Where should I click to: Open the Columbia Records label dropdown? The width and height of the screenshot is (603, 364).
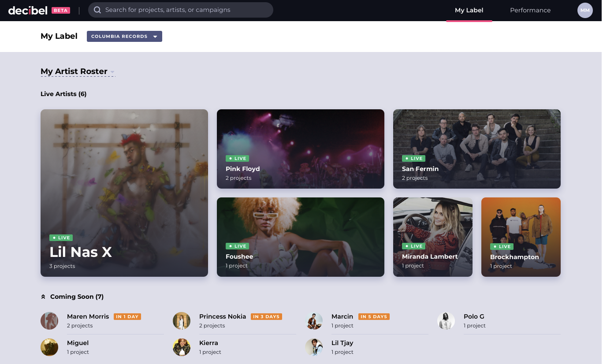[x=124, y=36]
